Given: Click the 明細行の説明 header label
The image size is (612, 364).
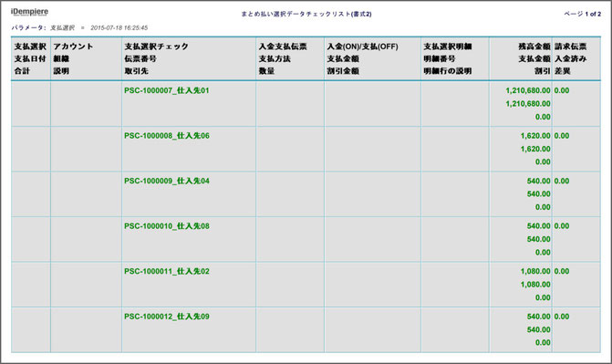Looking at the screenshot, I should click(x=448, y=71).
